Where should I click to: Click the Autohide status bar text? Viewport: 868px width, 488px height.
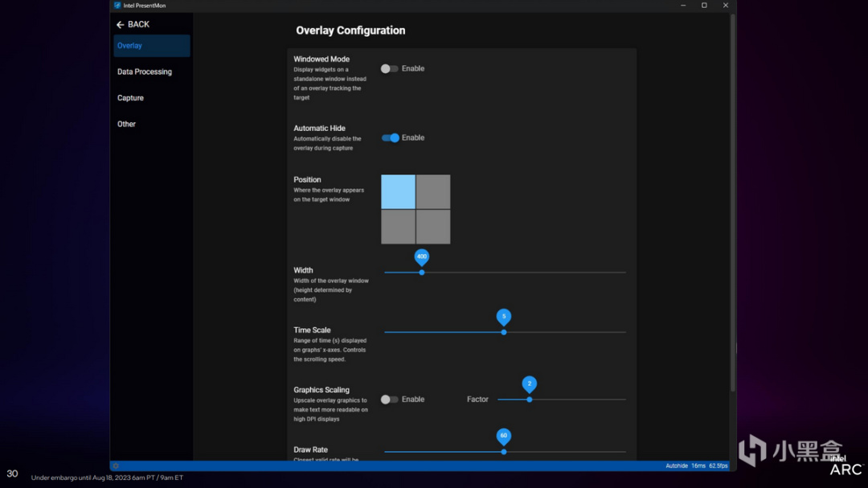[677, 465]
